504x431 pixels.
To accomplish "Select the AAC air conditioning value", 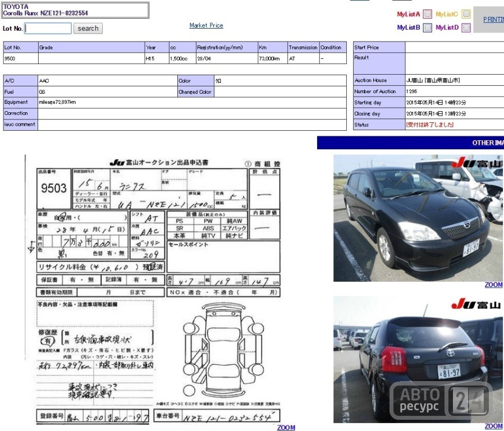I will click(44, 81).
